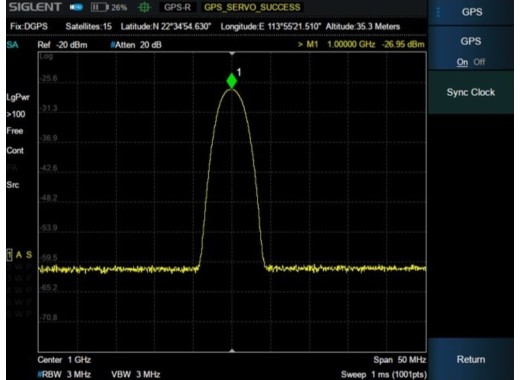Turn GPS On
The height and width of the screenshot is (380, 520).
462,62
